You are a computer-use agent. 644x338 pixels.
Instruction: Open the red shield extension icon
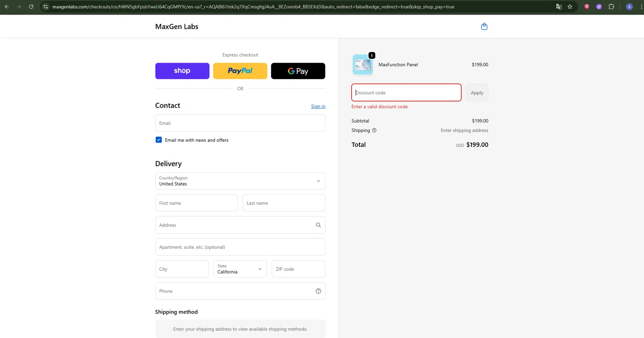coord(587,7)
